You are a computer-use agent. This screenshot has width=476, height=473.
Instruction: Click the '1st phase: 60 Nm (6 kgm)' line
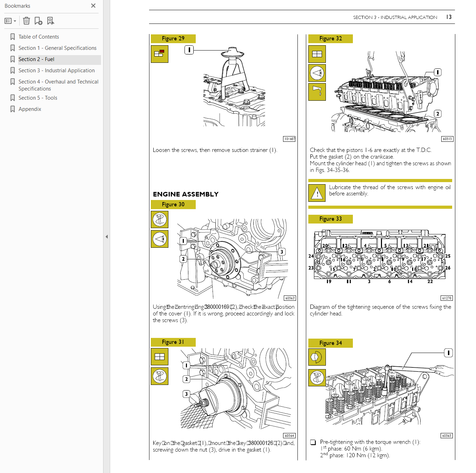tap(351, 448)
